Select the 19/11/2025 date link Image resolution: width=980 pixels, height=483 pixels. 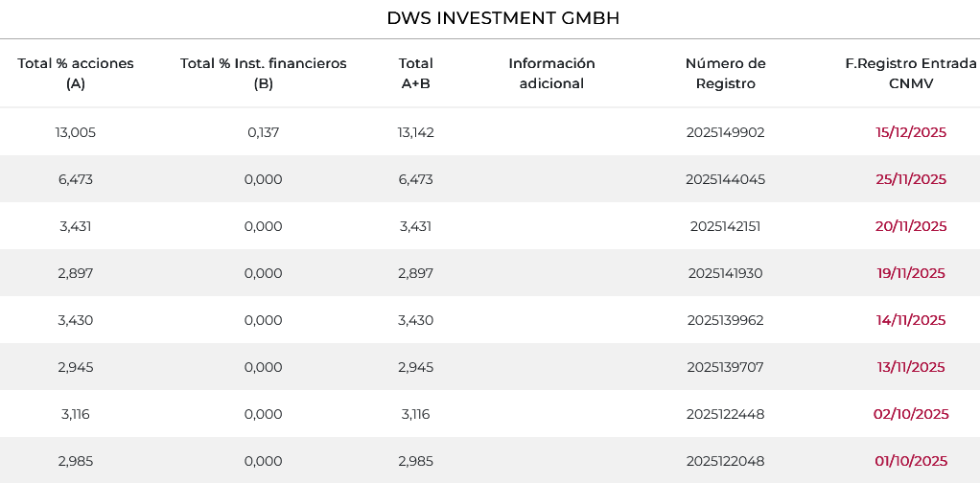(910, 273)
